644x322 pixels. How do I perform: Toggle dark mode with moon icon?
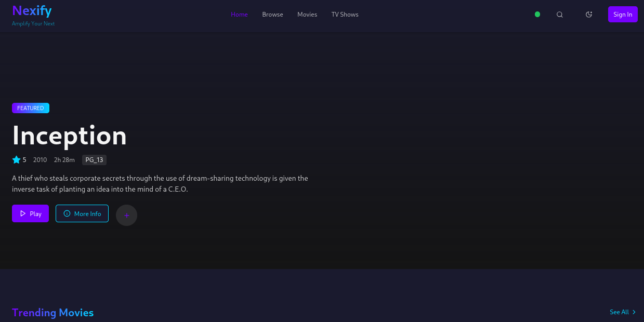pyautogui.click(x=589, y=15)
